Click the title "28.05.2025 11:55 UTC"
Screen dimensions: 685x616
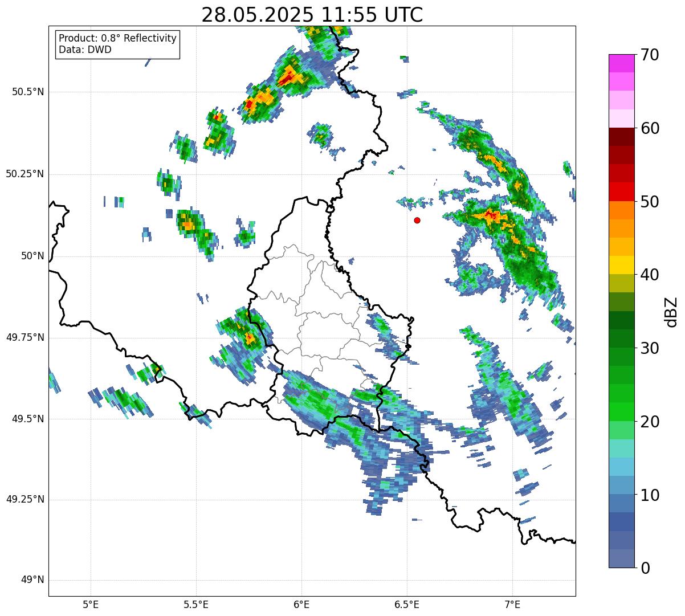click(312, 15)
